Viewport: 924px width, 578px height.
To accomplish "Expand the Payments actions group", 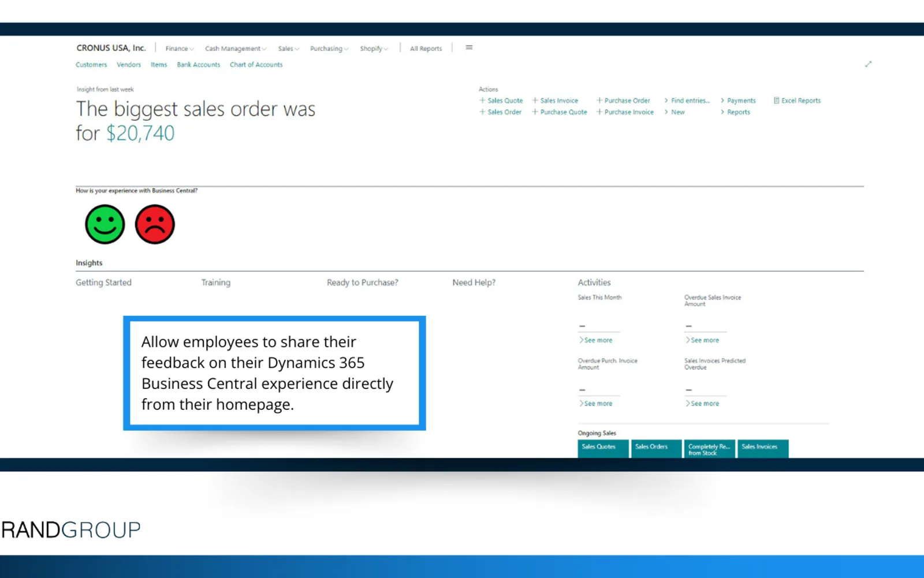I will pos(738,101).
